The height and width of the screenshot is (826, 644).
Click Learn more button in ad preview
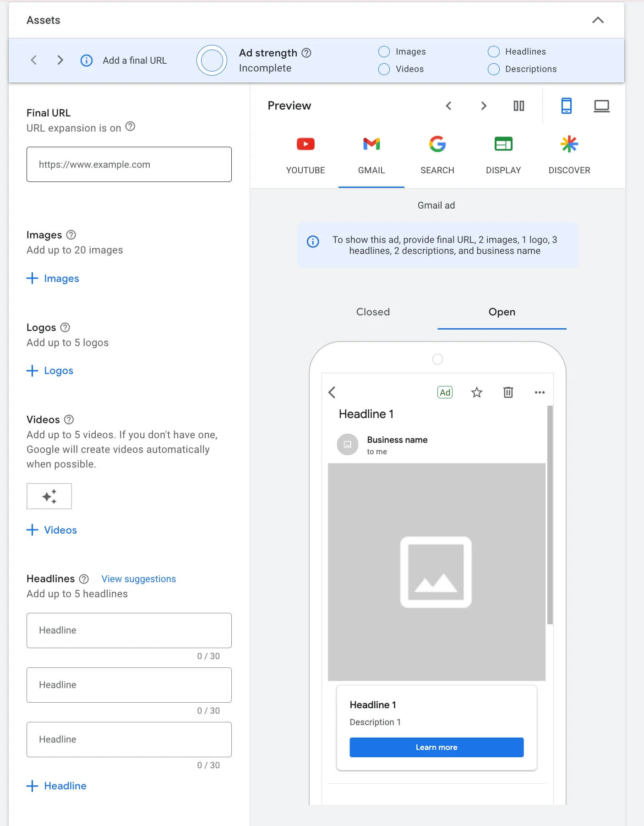click(x=437, y=747)
